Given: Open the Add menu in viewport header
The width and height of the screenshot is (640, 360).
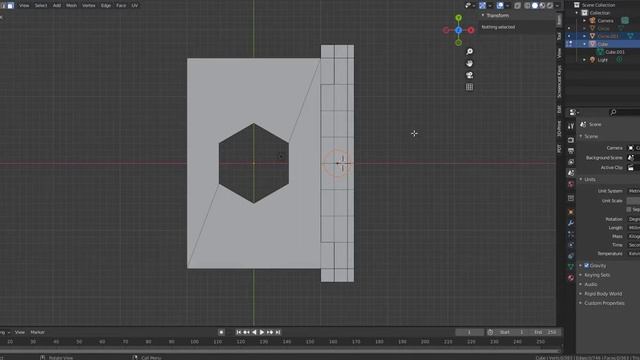Looking at the screenshot, I should [57, 5].
